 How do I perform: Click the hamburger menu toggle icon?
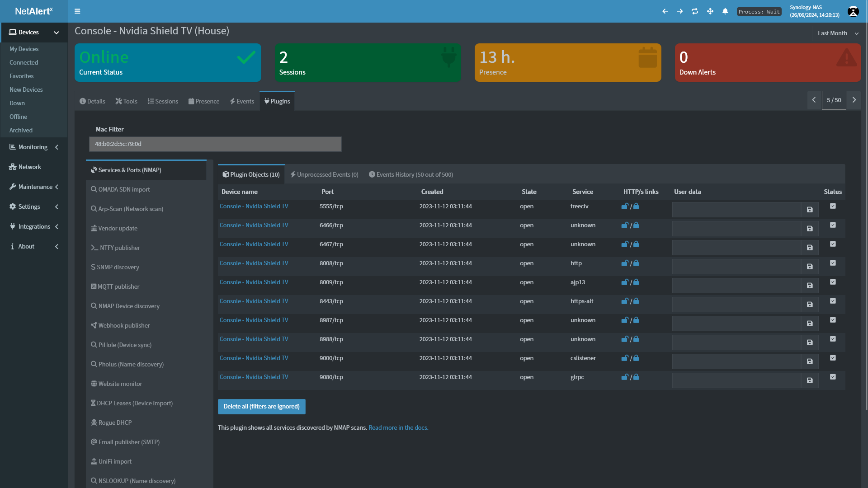(x=77, y=11)
